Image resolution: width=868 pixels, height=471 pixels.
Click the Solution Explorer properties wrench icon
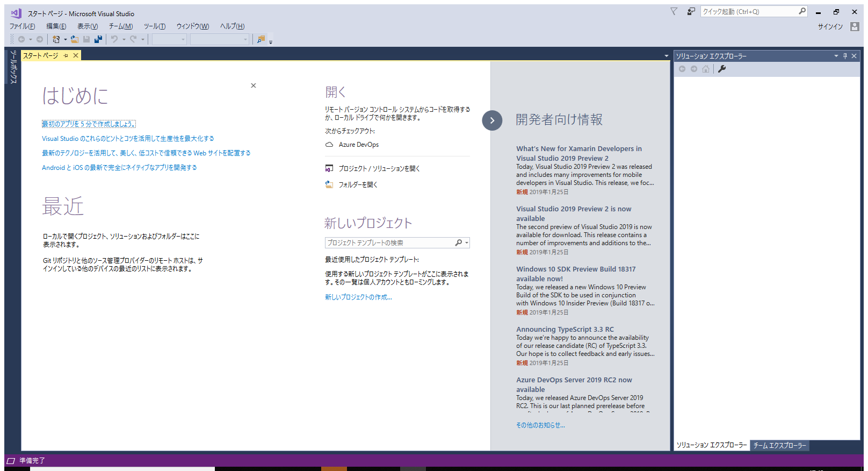pyautogui.click(x=722, y=69)
